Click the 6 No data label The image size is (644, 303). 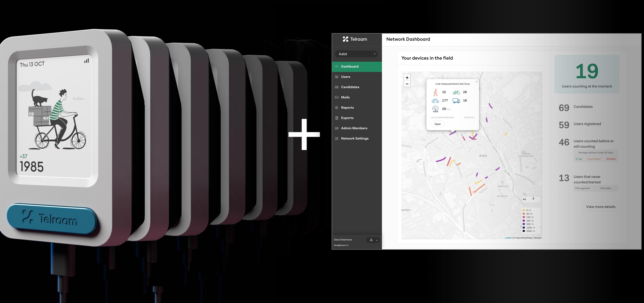pyautogui.click(x=605, y=188)
